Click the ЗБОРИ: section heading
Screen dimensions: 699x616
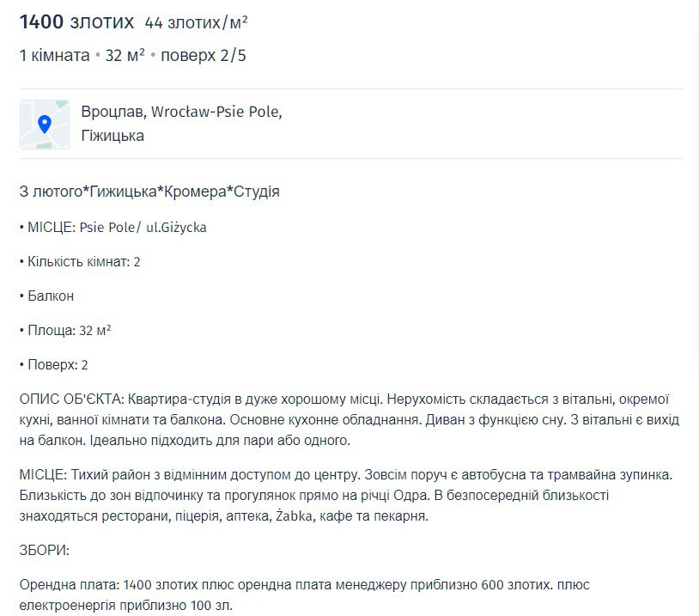pyautogui.click(x=44, y=551)
